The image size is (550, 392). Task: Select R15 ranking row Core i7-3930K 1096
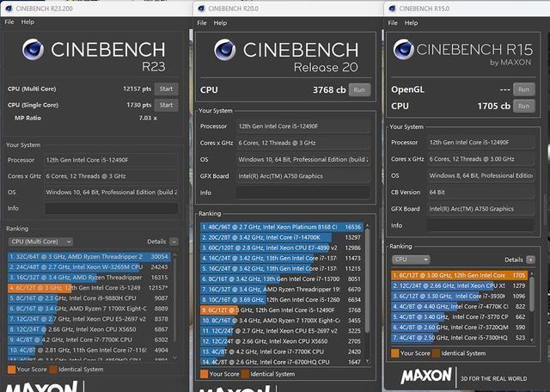pos(460,297)
